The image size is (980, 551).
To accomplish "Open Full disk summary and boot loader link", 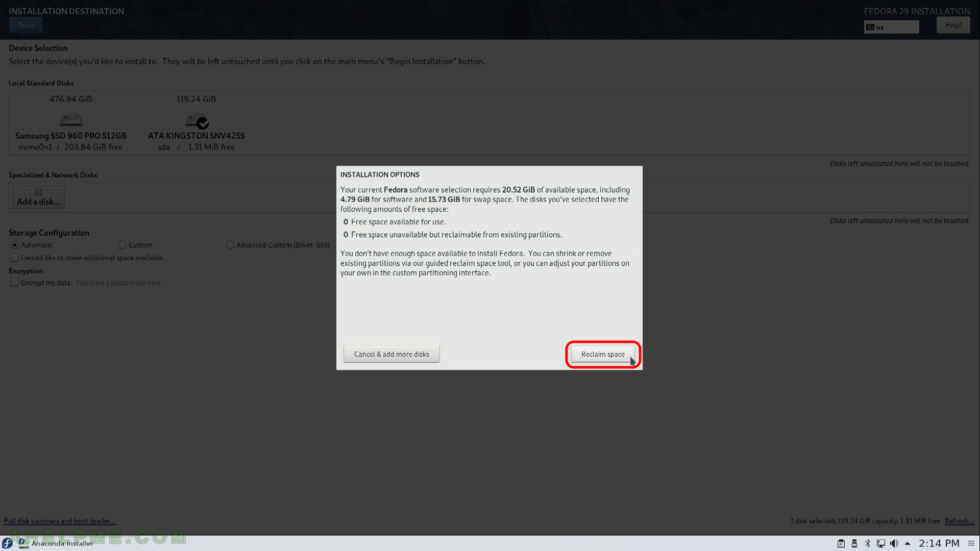I will pyautogui.click(x=60, y=521).
